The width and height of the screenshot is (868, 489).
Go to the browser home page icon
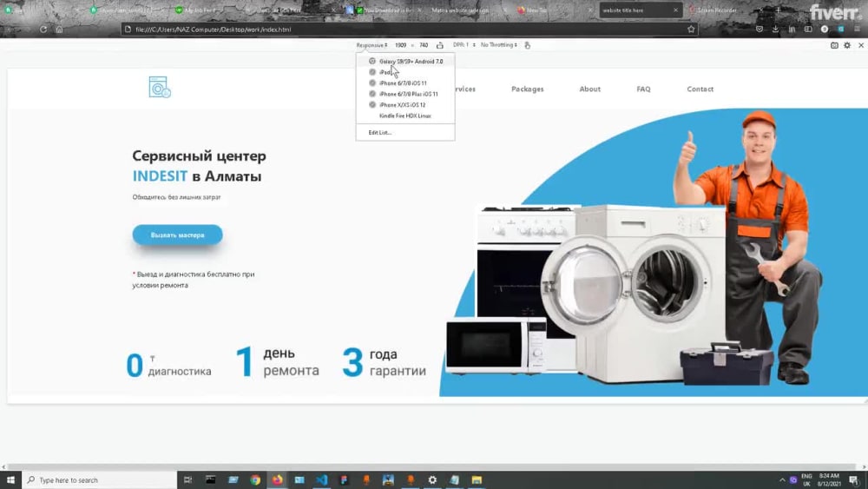point(59,30)
